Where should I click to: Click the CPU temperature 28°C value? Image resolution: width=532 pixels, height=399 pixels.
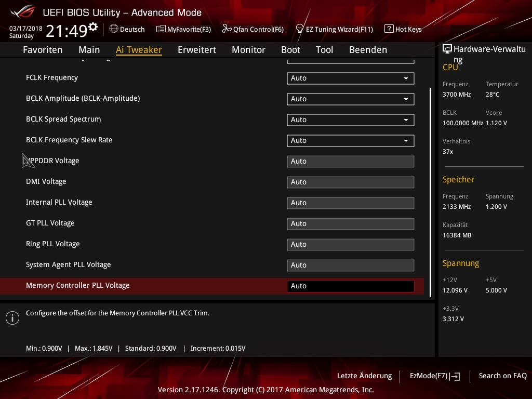[493, 95]
